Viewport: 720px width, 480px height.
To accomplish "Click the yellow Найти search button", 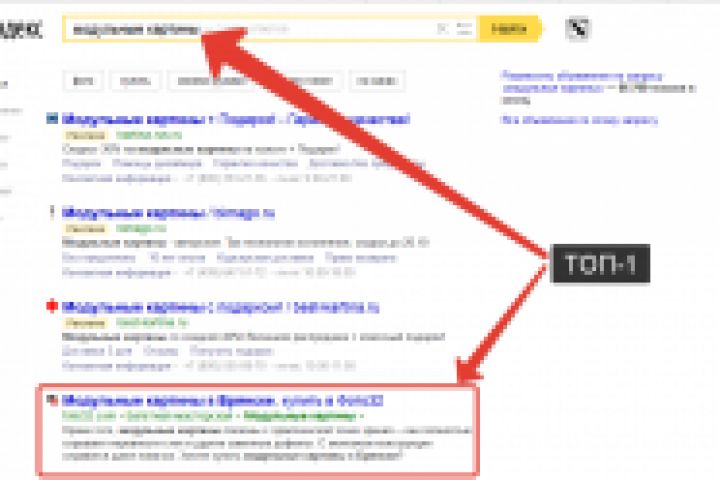I will coord(509,29).
